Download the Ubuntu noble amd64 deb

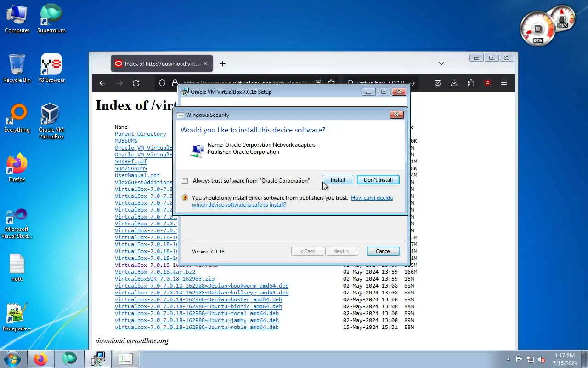(x=197, y=327)
